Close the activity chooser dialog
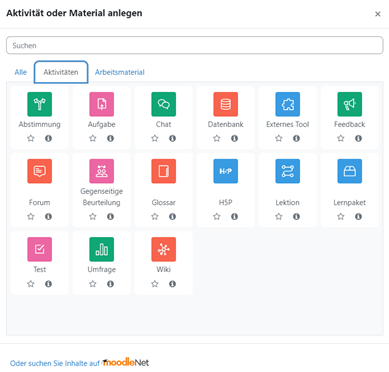 377,14
